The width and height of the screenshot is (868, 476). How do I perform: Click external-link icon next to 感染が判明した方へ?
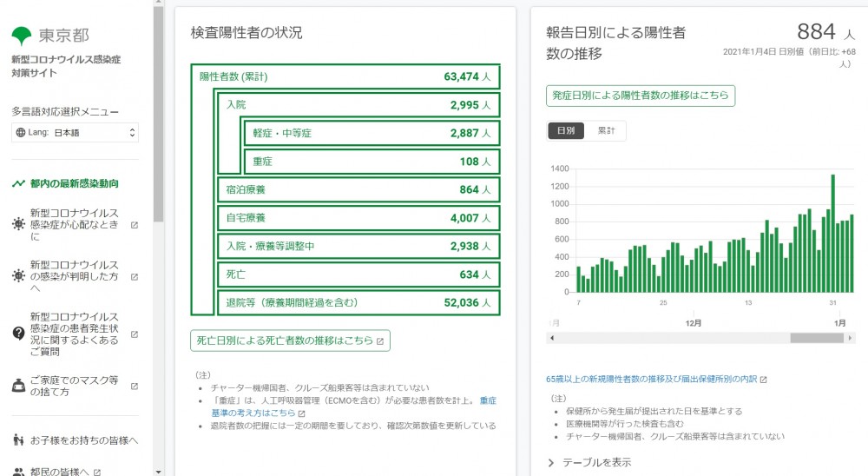tap(134, 277)
